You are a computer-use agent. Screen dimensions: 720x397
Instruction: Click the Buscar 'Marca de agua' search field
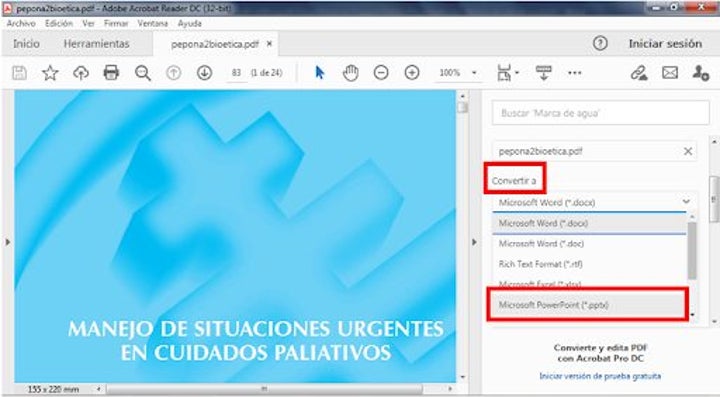click(x=601, y=113)
